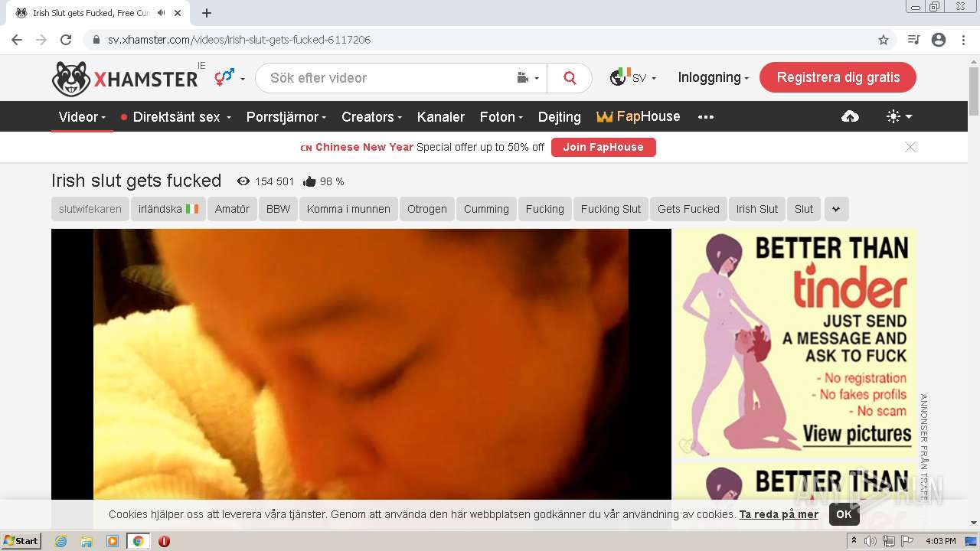Launch Internet Explorer from the taskbar
Image resolution: width=980 pixels, height=551 pixels.
point(61,541)
